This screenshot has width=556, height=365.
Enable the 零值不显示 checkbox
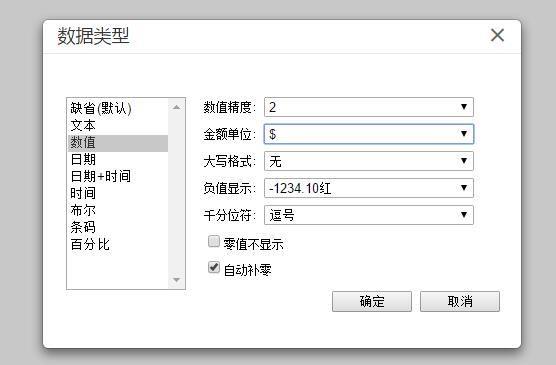214,242
